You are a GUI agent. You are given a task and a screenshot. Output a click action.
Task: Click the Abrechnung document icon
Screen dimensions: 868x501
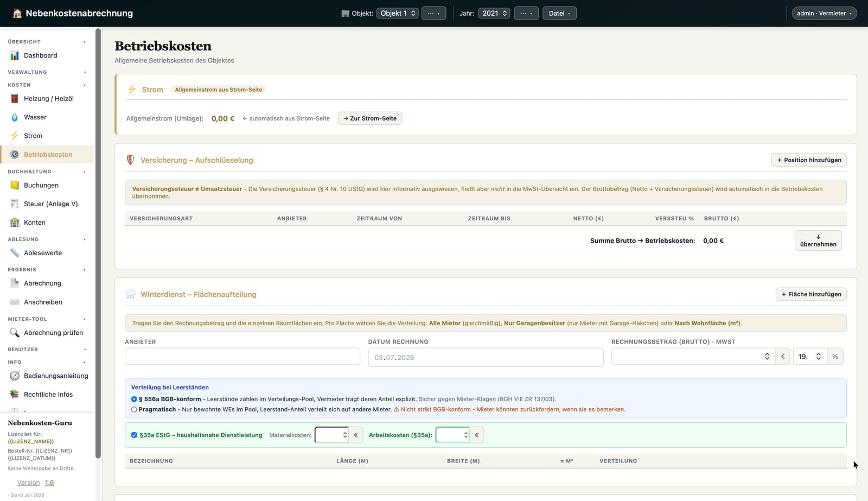pyautogui.click(x=15, y=283)
